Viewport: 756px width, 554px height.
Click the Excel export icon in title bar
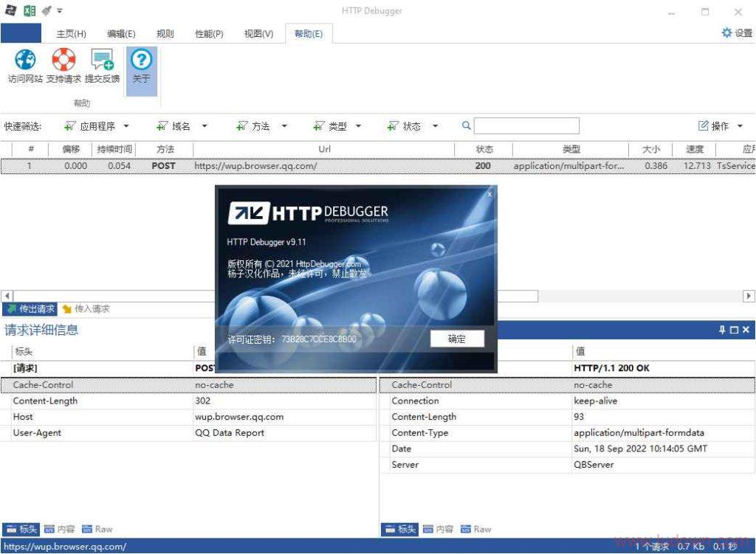[30, 10]
